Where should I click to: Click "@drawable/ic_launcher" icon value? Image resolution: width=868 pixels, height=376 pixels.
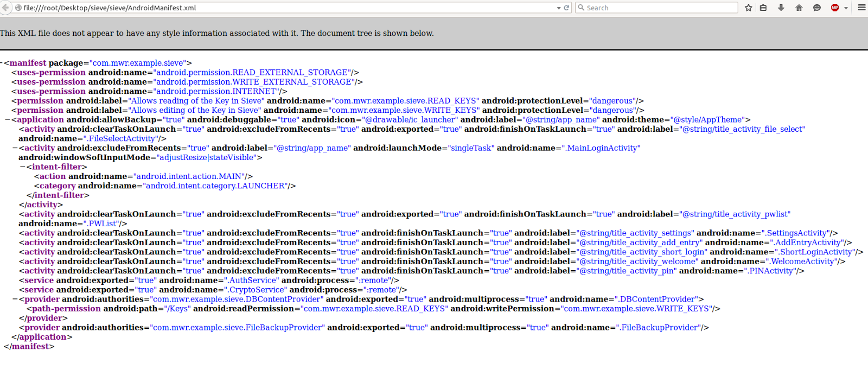(x=411, y=119)
